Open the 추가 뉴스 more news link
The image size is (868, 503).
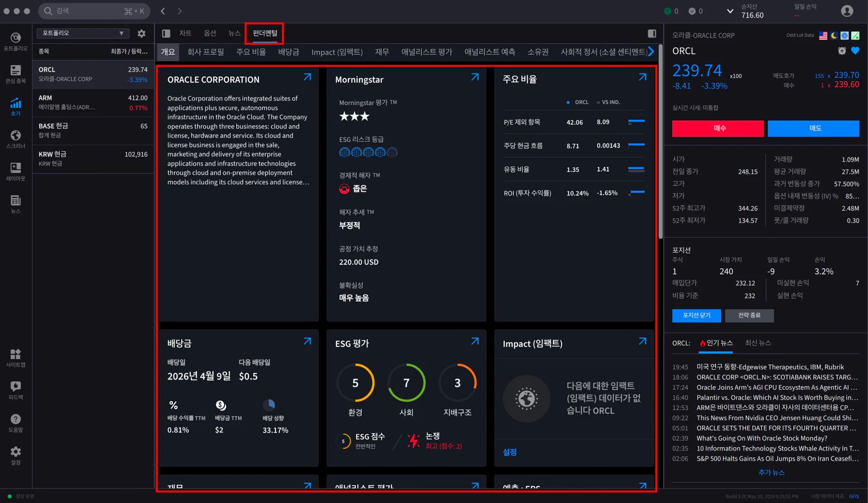[771, 472]
